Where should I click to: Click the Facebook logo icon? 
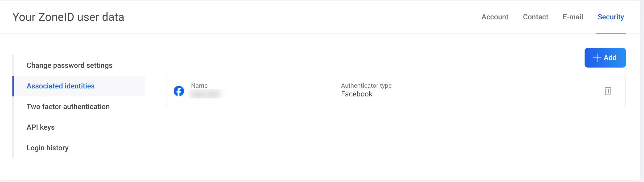(x=179, y=91)
